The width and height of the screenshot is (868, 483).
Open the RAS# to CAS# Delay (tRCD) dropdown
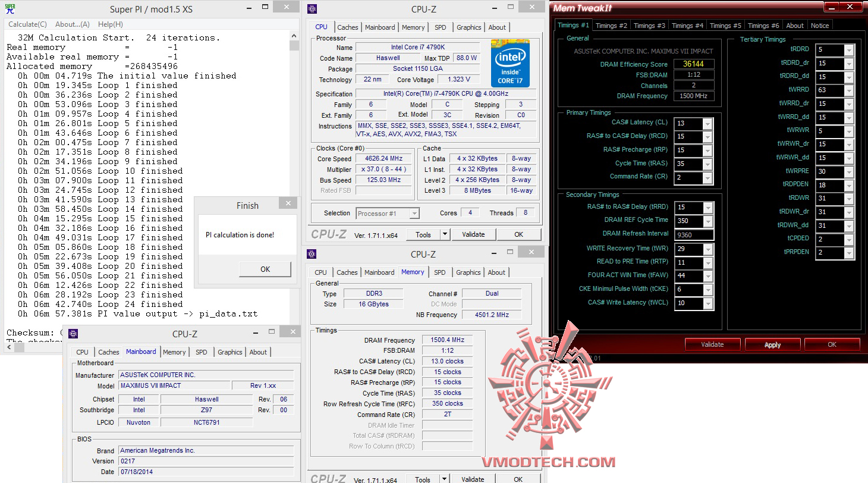[x=707, y=137]
